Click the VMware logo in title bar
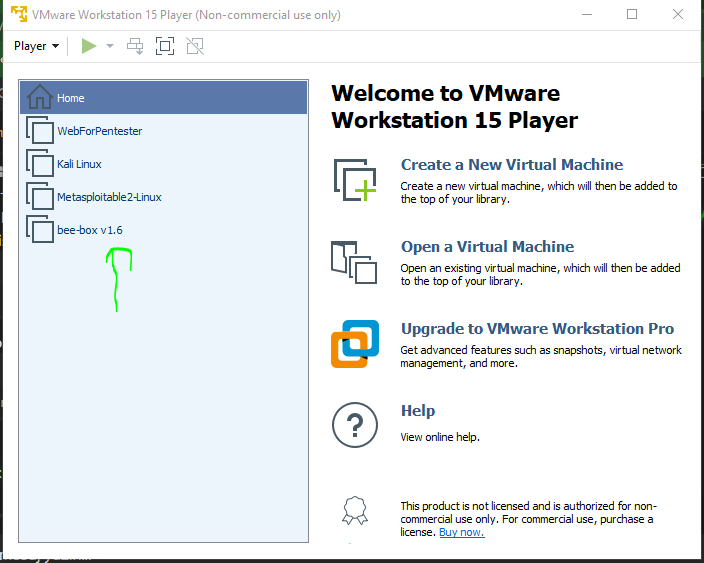 (x=18, y=15)
